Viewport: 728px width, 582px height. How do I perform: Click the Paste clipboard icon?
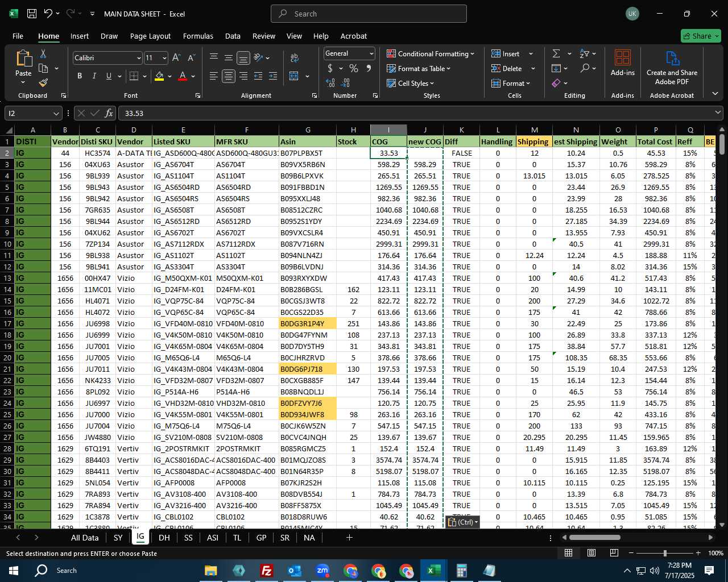click(x=23, y=58)
